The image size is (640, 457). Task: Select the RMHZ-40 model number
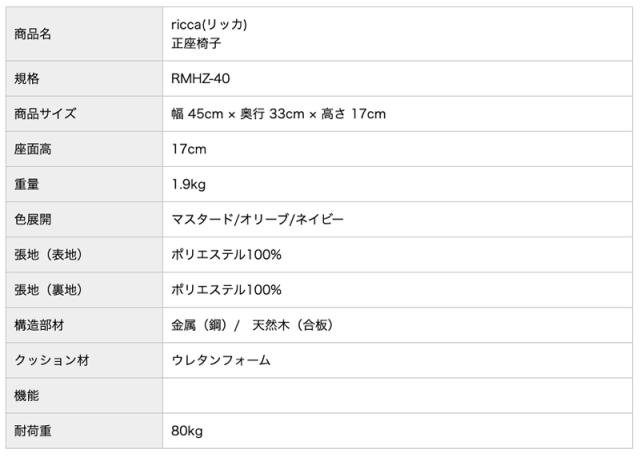coord(205,78)
